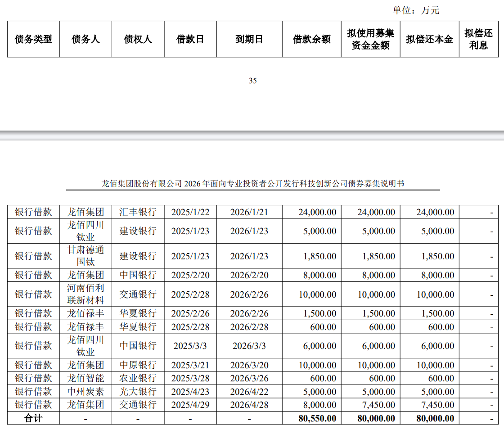Select the 农业银行 creditor cell
The image size is (504, 430).
[x=138, y=378]
